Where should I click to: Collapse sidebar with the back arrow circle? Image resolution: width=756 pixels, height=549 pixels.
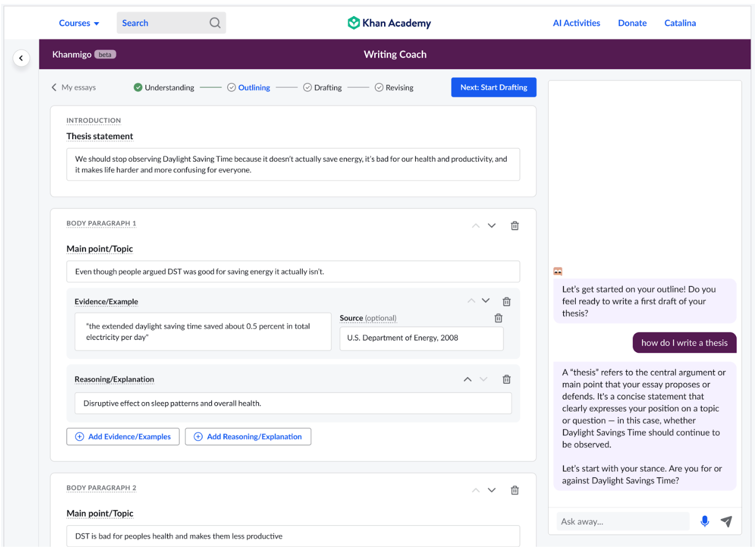21,58
